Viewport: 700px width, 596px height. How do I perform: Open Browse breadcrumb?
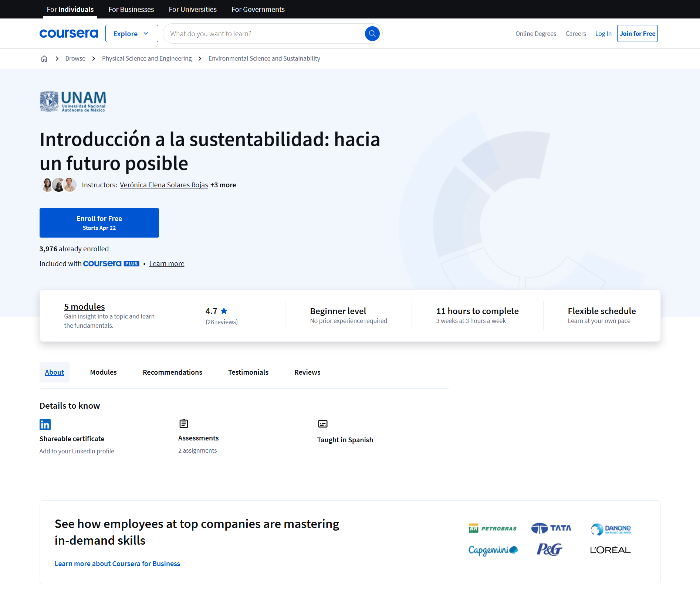point(75,58)
